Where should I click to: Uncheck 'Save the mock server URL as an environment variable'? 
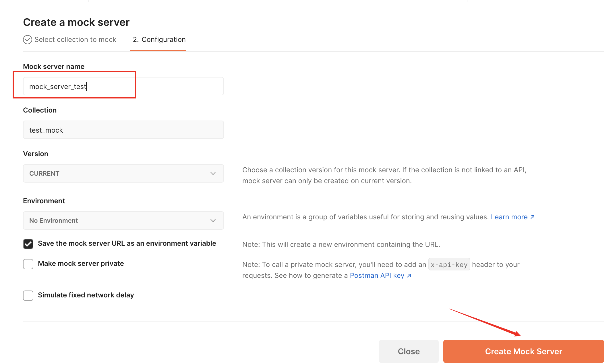28,244
